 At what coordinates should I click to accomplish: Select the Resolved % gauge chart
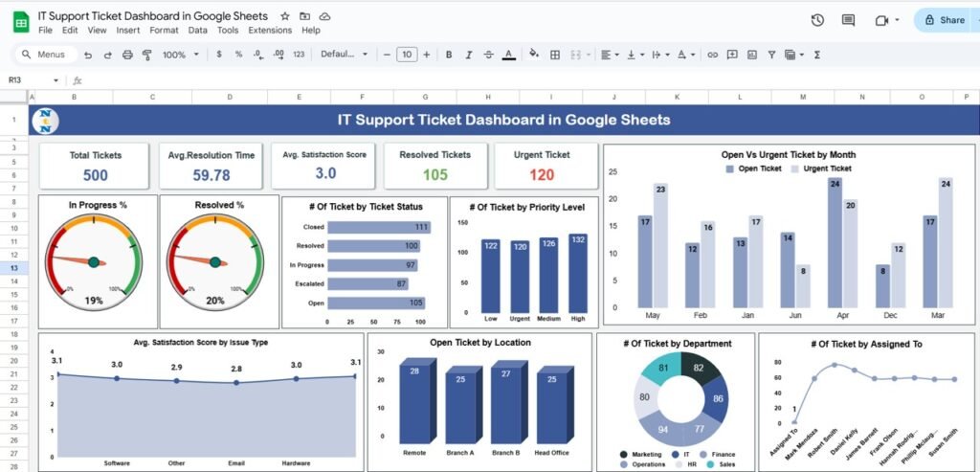(219, 261)
